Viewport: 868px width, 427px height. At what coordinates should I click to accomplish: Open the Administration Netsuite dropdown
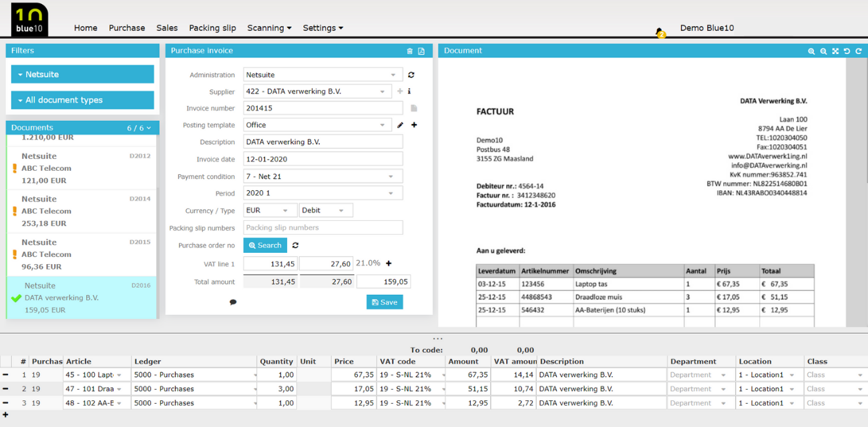[x=323, y=75]
